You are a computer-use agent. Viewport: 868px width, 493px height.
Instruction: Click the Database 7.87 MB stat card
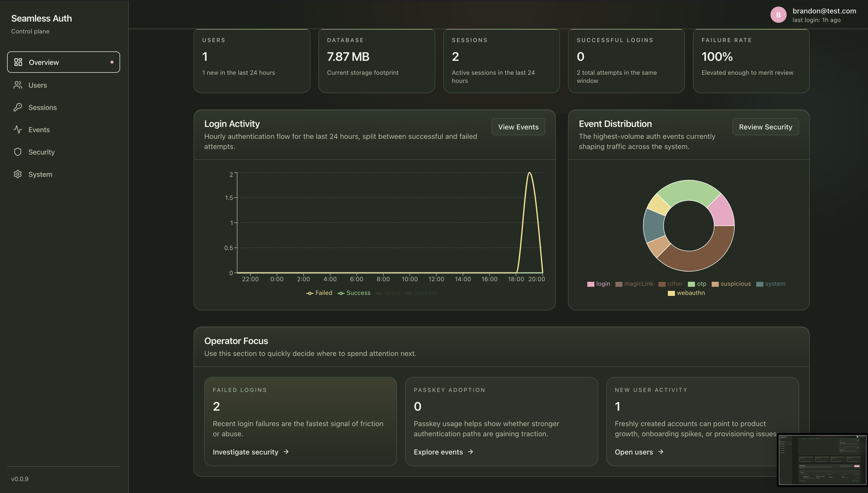(376, 61)
